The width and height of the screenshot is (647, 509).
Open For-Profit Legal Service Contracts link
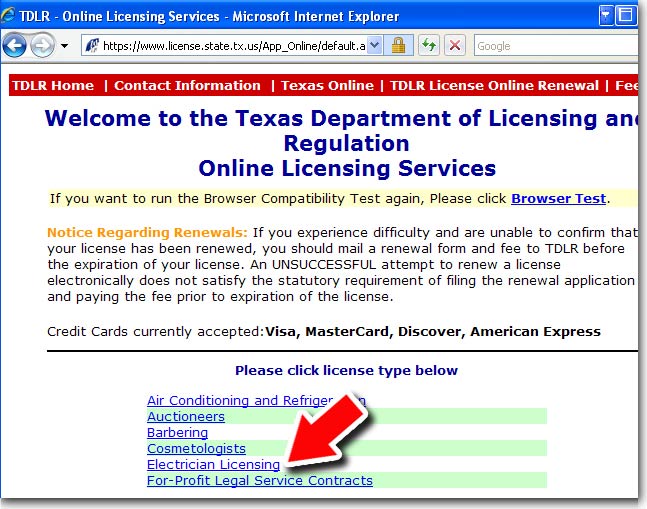pyautogui.click(x=260, y=481)
